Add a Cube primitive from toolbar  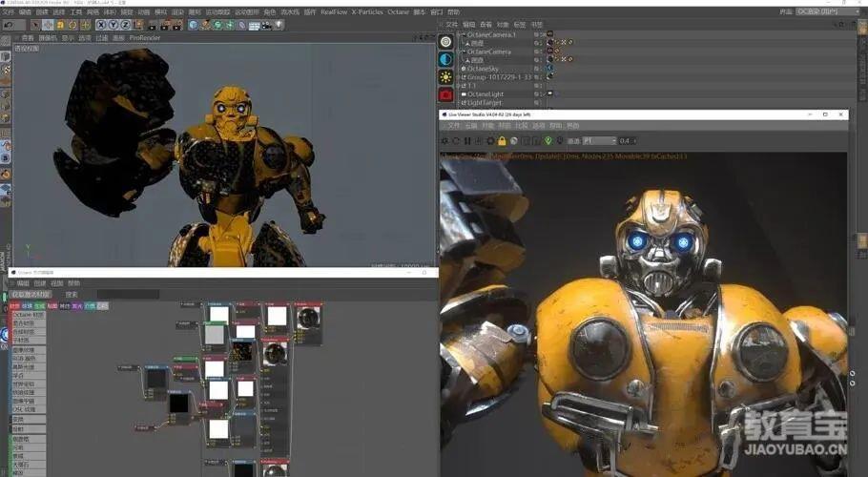194,25
